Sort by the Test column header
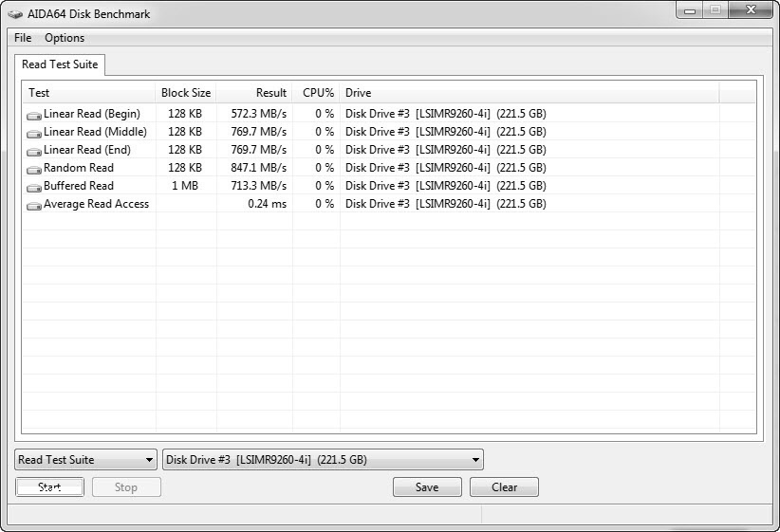The width and height of the screenshot is (780, 532). 89,93
